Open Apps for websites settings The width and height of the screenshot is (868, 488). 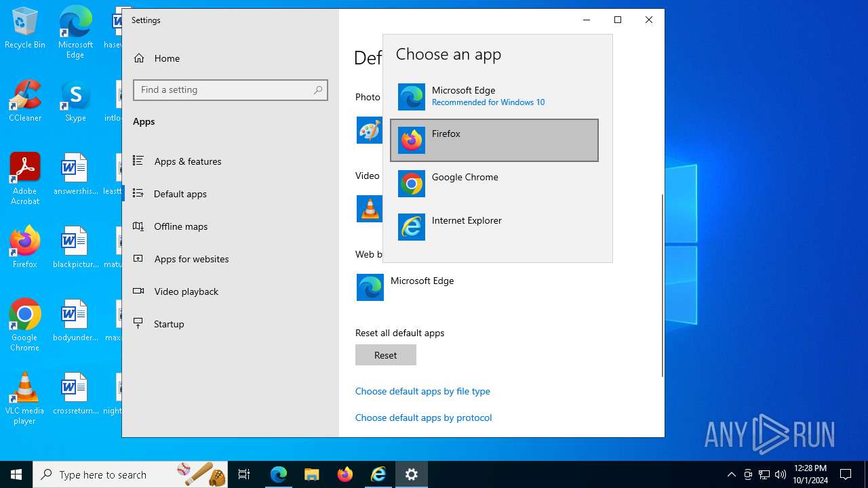[191, 259]
